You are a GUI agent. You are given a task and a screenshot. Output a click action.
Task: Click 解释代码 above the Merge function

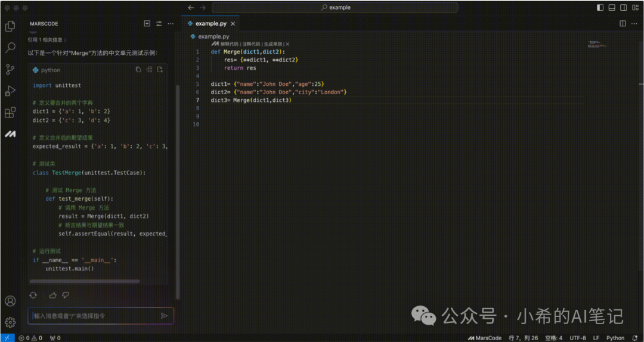[229, 44]
